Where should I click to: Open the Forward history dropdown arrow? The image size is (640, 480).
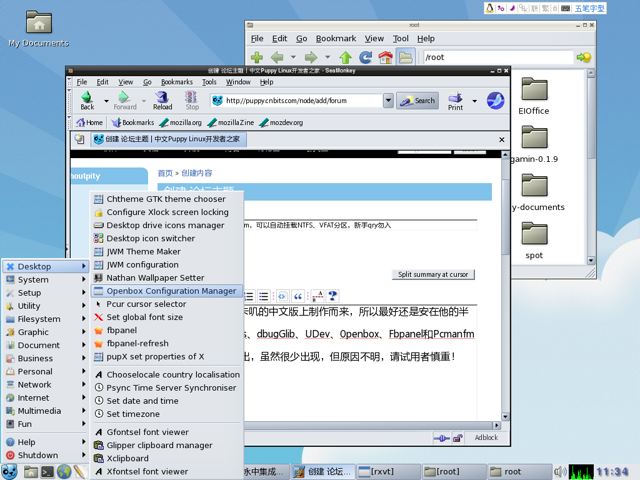click(144, 101)
